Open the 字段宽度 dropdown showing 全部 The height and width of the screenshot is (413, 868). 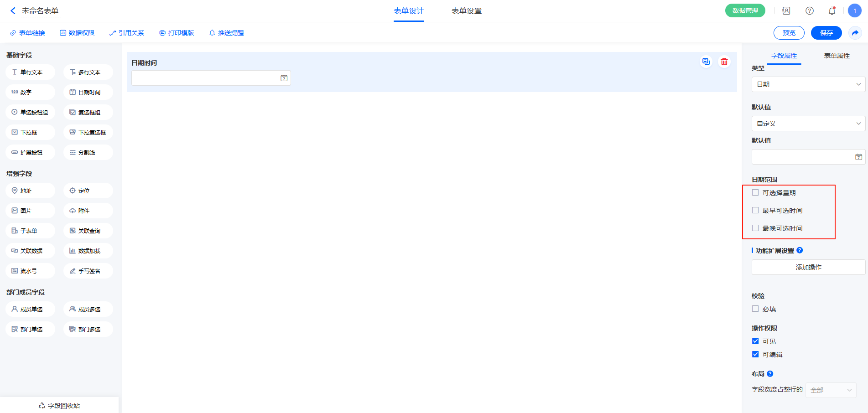click(831, 390)
